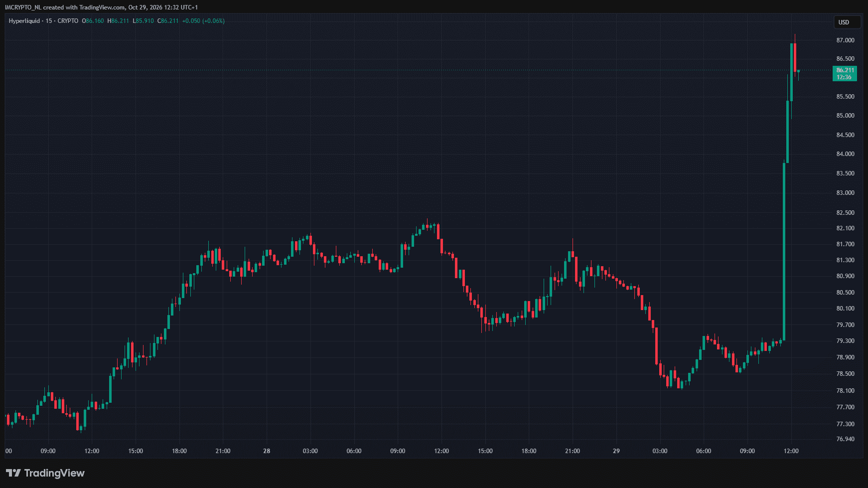This screenshot has height=488, width=868.
Task: Click the open value O86.160 in legend
Action: pos(93,21)
